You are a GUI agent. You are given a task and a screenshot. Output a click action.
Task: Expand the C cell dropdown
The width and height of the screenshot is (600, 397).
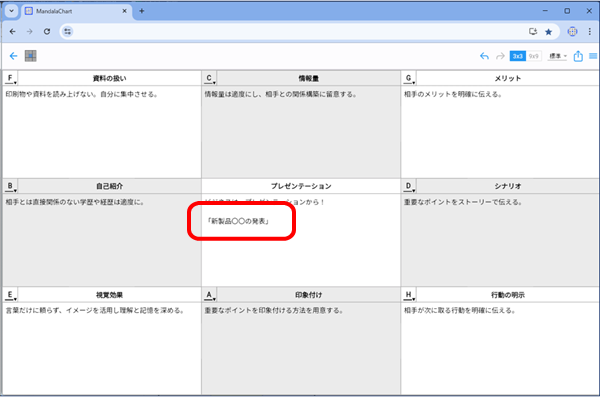[x=210, y=78]
